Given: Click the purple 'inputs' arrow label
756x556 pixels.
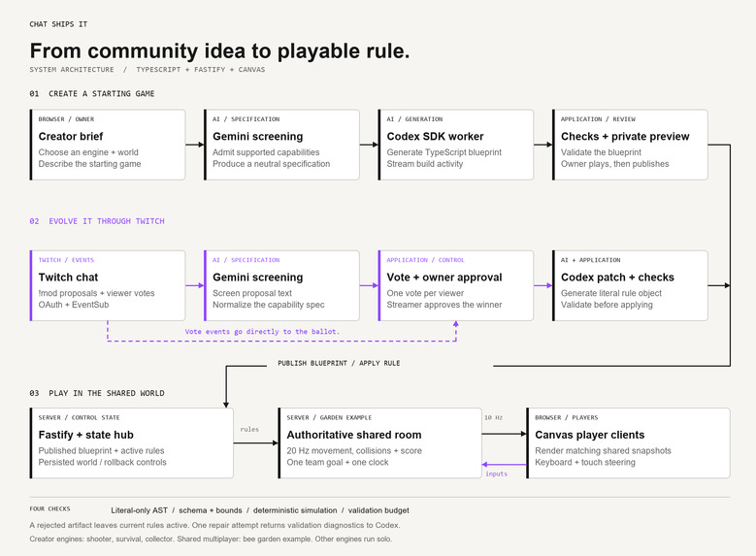Looking at the screenshot, I should tap(496, 474).
